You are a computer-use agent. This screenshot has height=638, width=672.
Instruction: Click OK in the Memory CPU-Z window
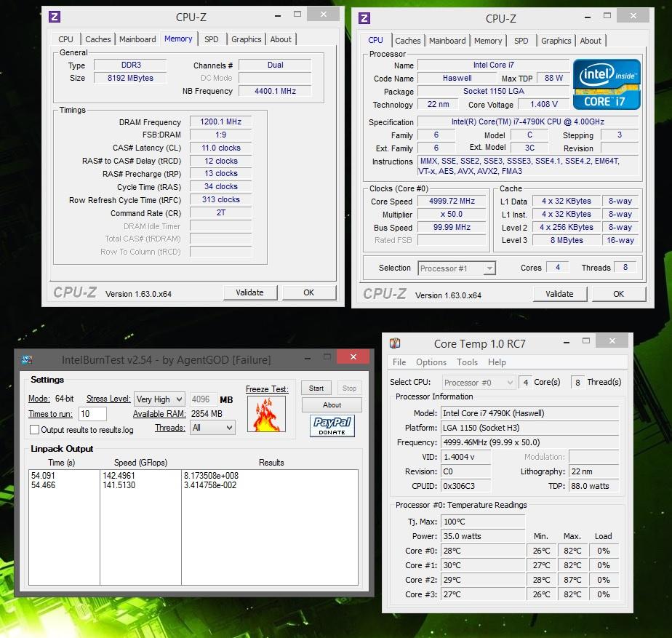tap(309, 292)
